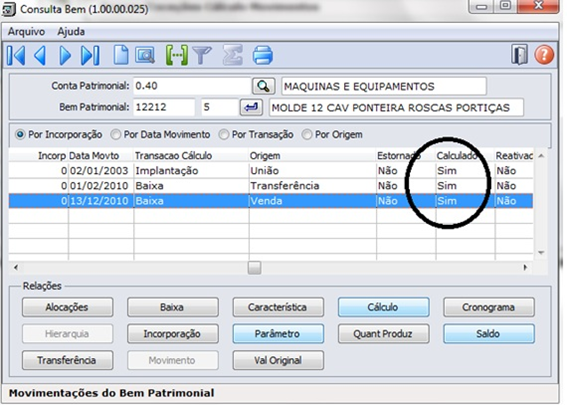Click the Venda origin cell
The width and height of the screenshot is (567, 405).
click(x=313, y=201)
